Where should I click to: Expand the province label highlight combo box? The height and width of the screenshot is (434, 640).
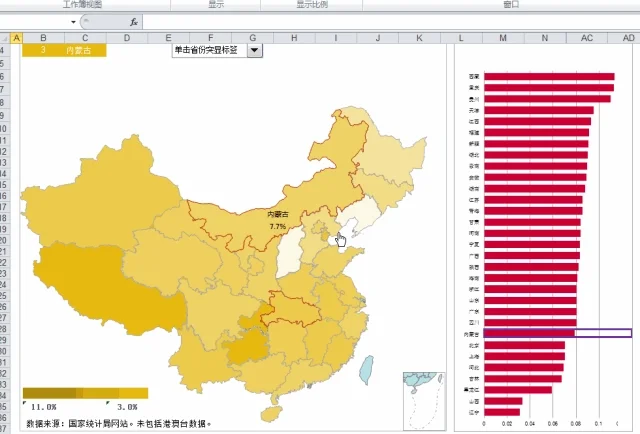tap(254, 50)
